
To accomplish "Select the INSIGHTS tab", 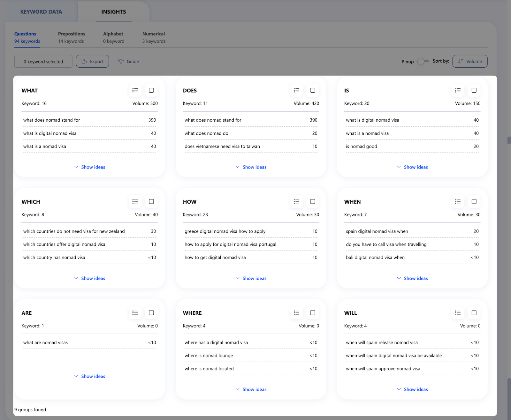I will pos(114,12).
